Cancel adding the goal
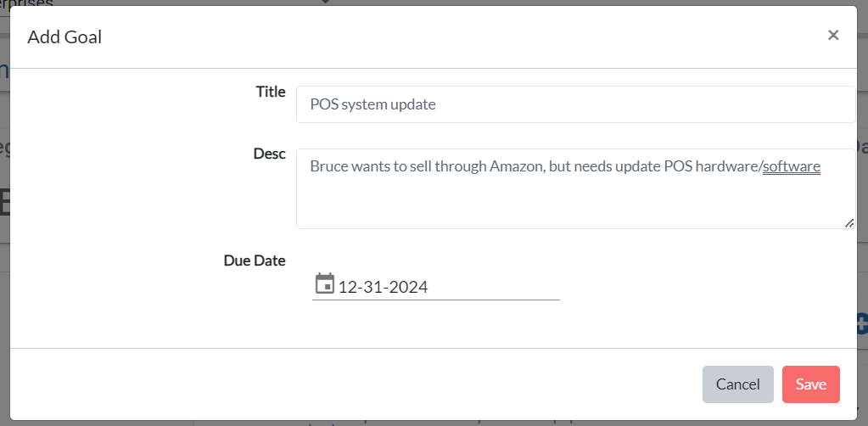Screen dimensions: 868x426 (x=737, y=384)
